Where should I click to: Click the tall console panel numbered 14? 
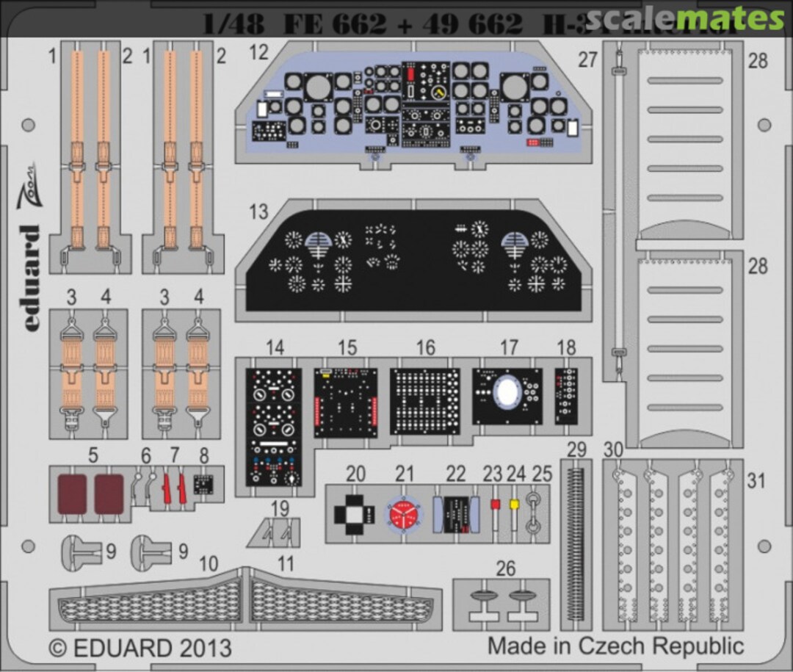click(274, 426)
